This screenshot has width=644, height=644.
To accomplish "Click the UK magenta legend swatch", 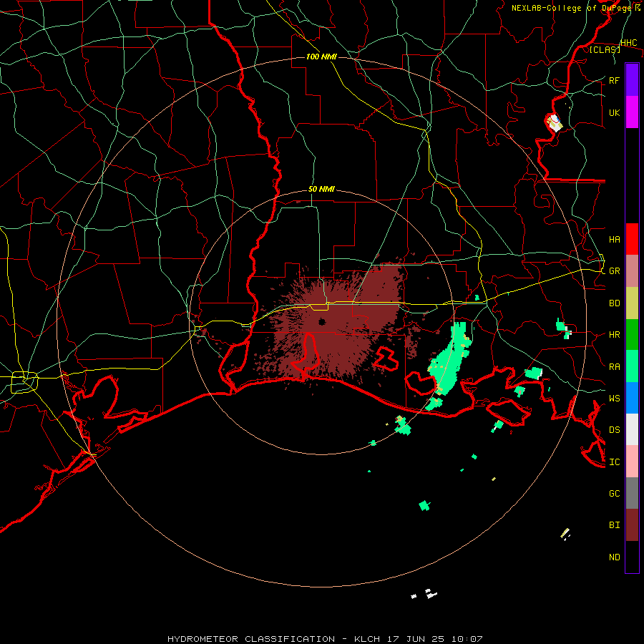I will [632, 112].
